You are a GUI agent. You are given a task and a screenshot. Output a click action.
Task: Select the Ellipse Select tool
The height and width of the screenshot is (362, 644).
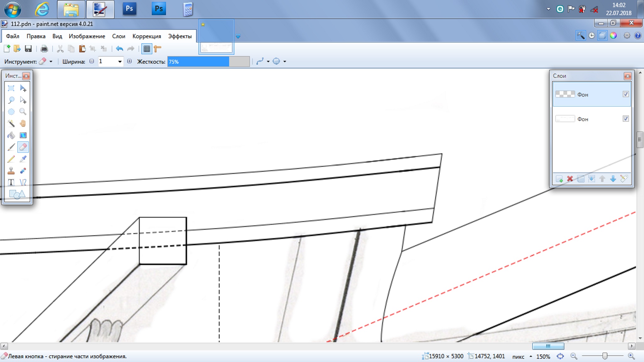coord(11,112)
